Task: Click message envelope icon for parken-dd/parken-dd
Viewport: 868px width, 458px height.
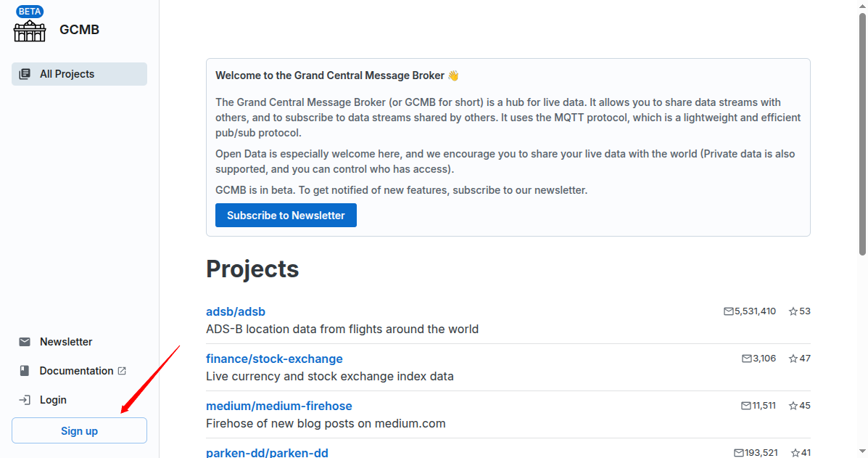Action: 739,452
